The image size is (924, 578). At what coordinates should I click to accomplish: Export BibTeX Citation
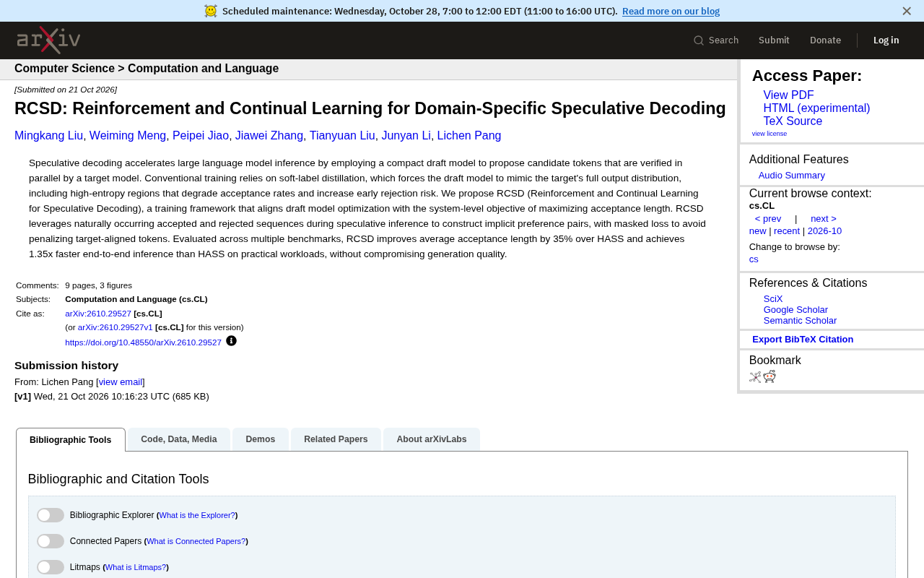pos(803,340)
